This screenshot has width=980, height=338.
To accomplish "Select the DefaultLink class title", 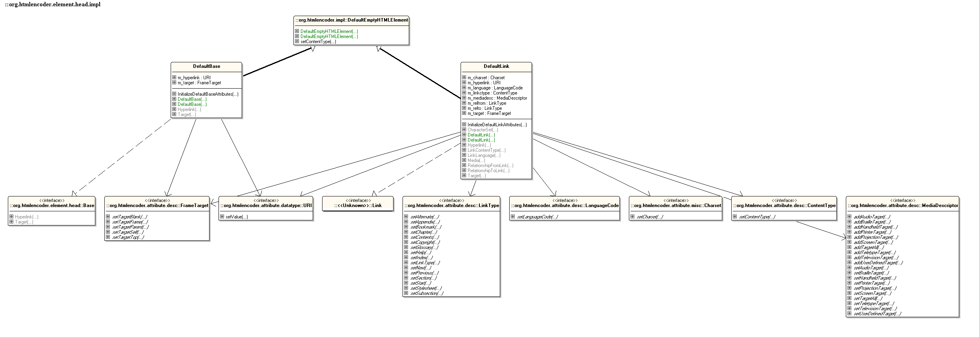I will tap(496, 67).
